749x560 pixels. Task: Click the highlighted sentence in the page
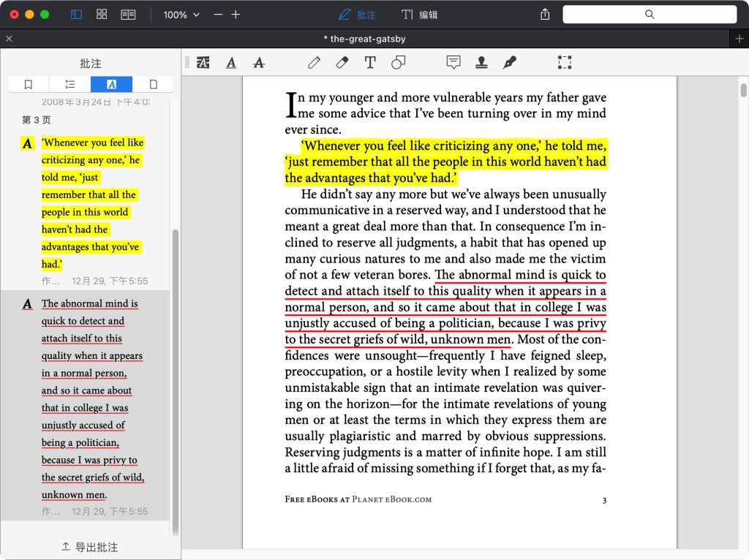pyautogui.click(x=445, y=162)
